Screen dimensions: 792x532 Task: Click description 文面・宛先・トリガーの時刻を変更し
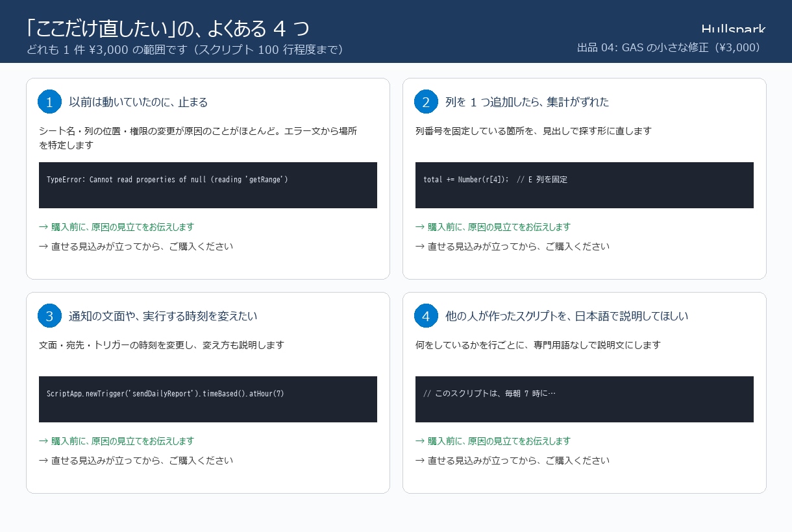pos(162,345)
